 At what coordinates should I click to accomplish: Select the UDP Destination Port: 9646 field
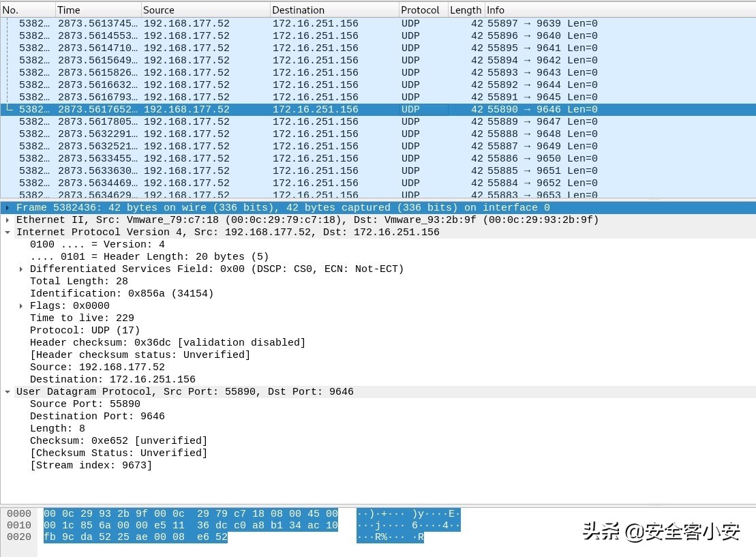click(x=97, y=417)
